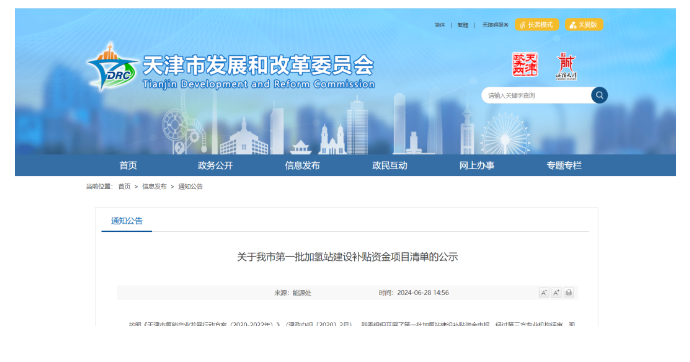
Task: Open the 政务公开 navigation menu
Action: (x=215, y=165)
